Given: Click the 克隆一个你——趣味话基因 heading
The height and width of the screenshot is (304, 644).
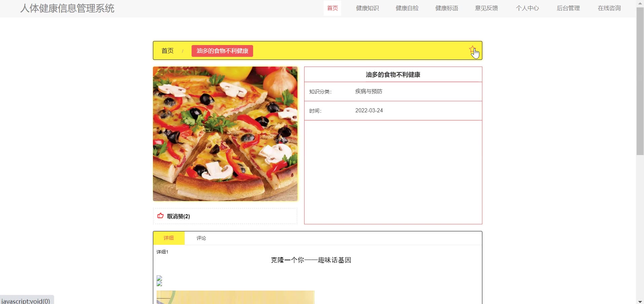Looking at the screenshot, I should coord(311,260).
